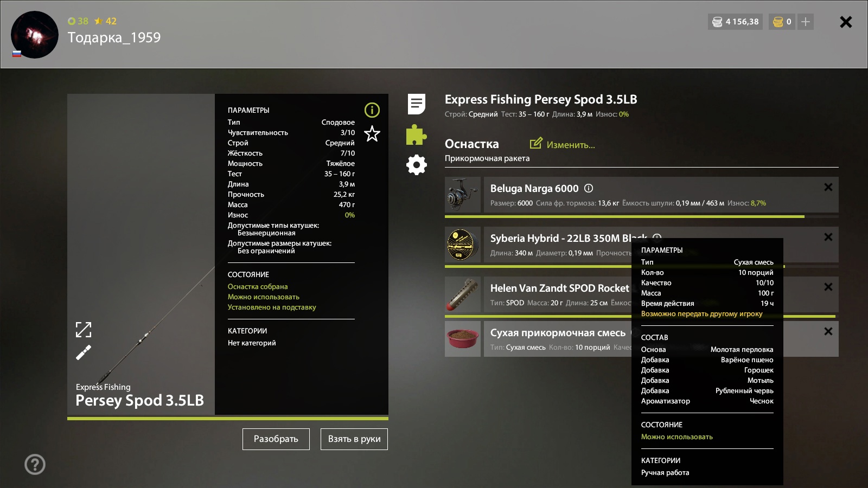Remove the Syberia Hybrid line
This screenshot has width=868, height=488.
(828, 237)
